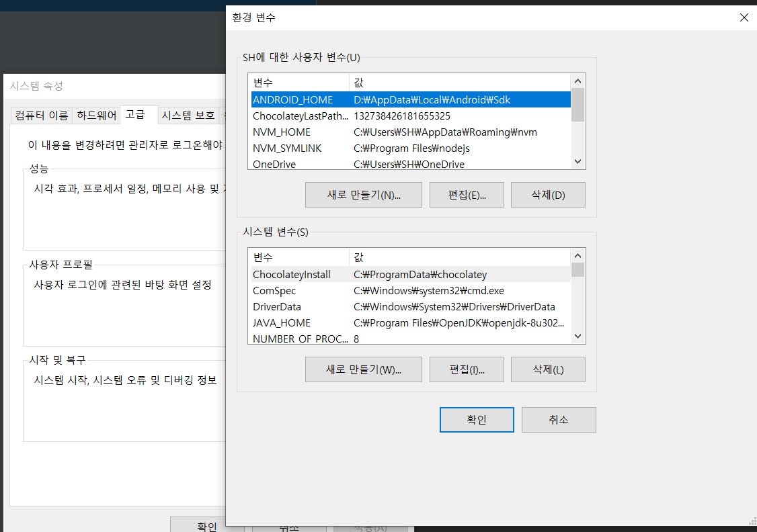Viewport: 757px width, 532px height.
Task: Click the system variables scrollbar thumb
Action: pyautogui.click(x=578, y=269)
